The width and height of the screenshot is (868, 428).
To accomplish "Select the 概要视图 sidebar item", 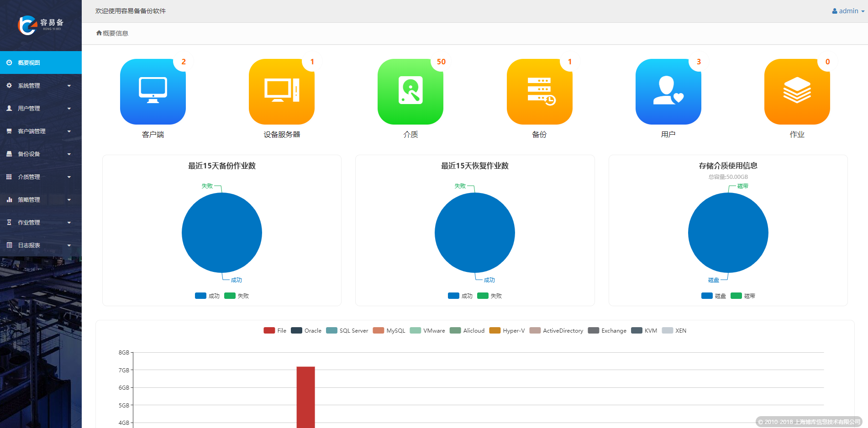I will point(41,63).
